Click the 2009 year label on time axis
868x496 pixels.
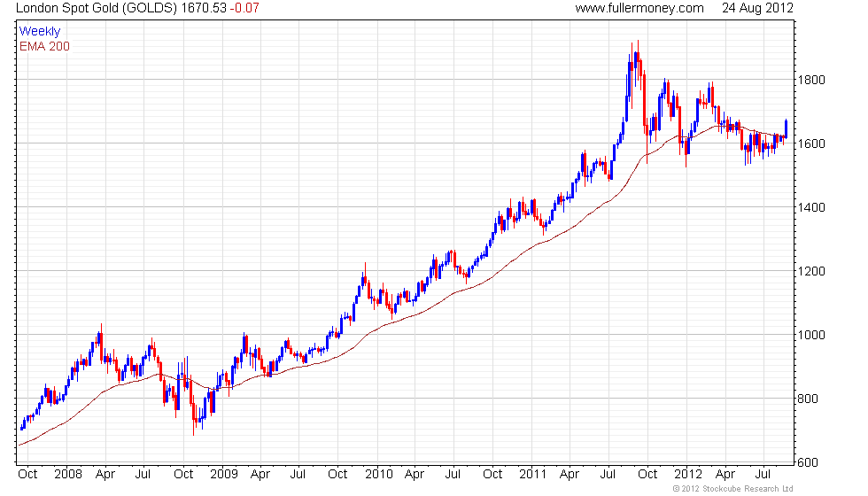[223, 475]
